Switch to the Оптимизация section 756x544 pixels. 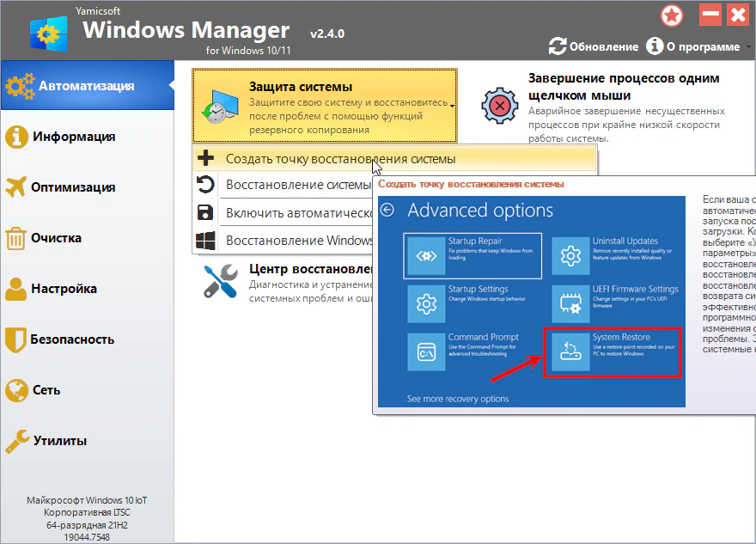[x=88, y=187]
